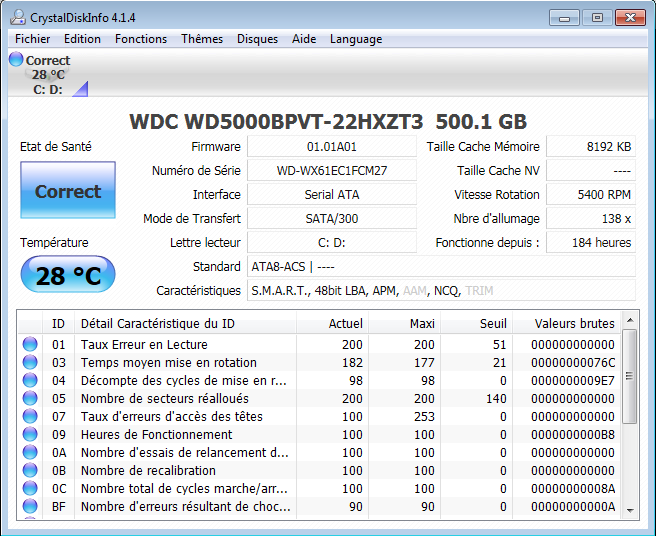Viewport: 656px width, 536px height.
Task: Click the transfer mode field SATA/300
Action: pyautogui.click(x=332, y=218)
